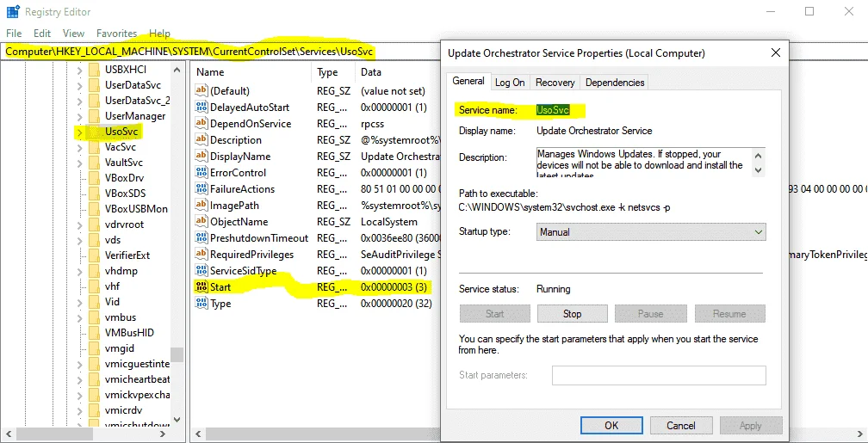Click the VaultSvc folder icon

pos(95,163)
